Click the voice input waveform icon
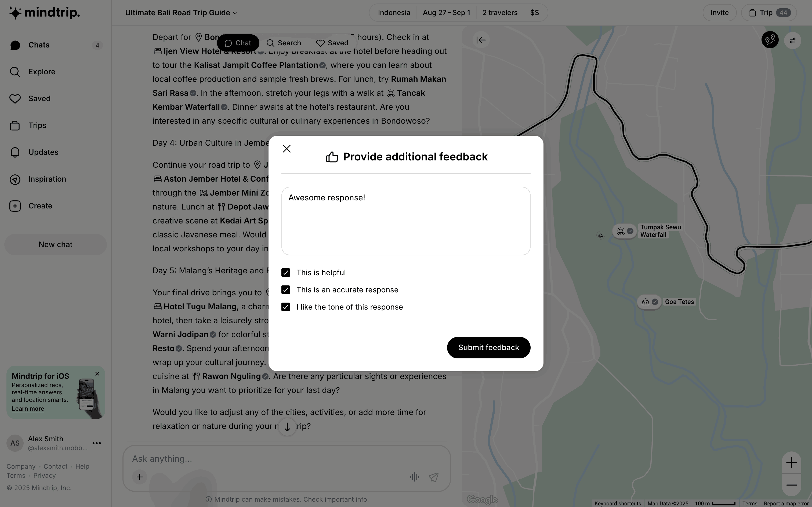The height and width of the screenshot is (507, 812). (414, 477)
